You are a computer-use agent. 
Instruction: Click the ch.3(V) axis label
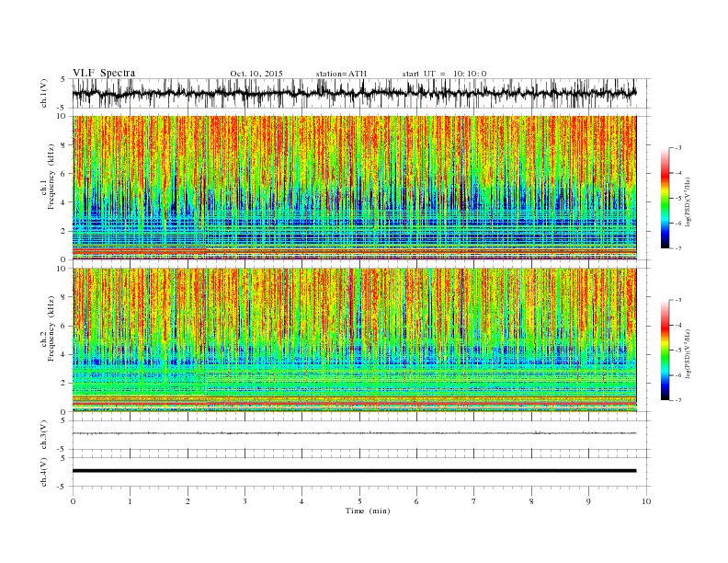tap(44, 435)
